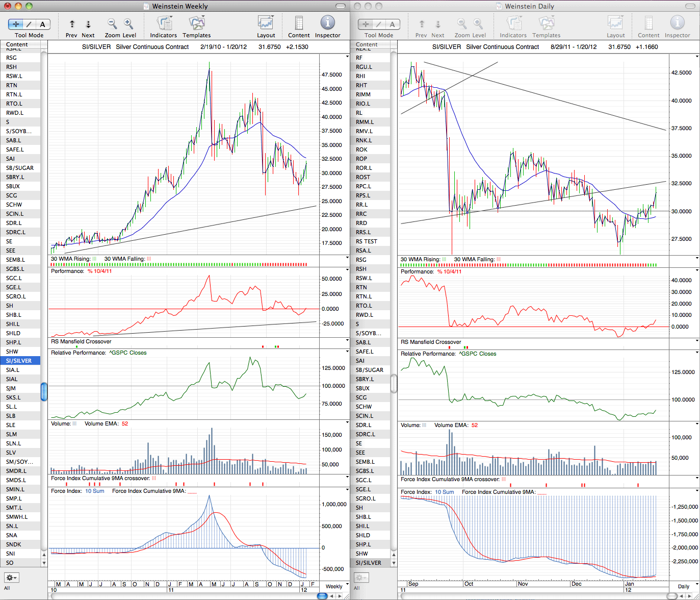Select the line drawing tool in Weinstein Weekly
The image size is (700, 600).
point(29,24)
